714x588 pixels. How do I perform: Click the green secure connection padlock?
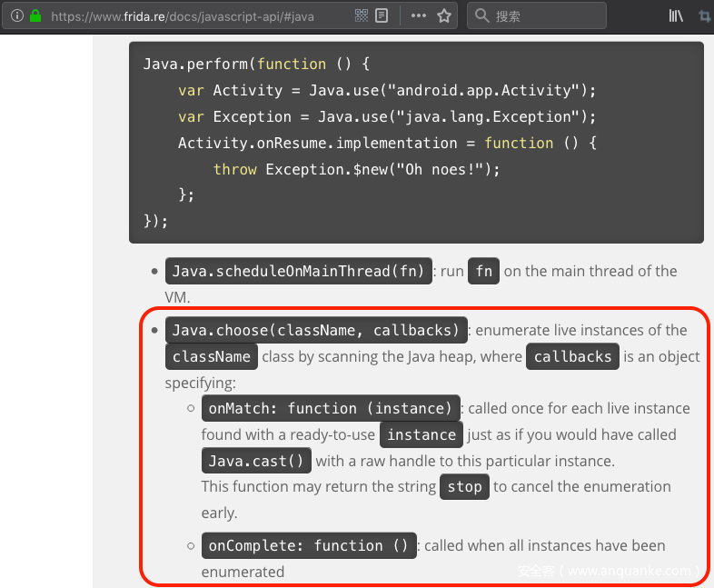35,15
